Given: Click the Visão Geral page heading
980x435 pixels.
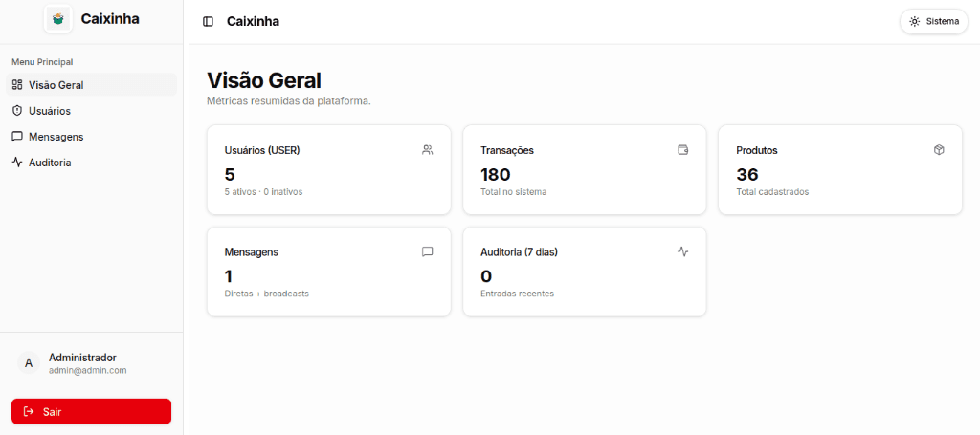Looking at the screenshot, I should (x=264, y=81).
